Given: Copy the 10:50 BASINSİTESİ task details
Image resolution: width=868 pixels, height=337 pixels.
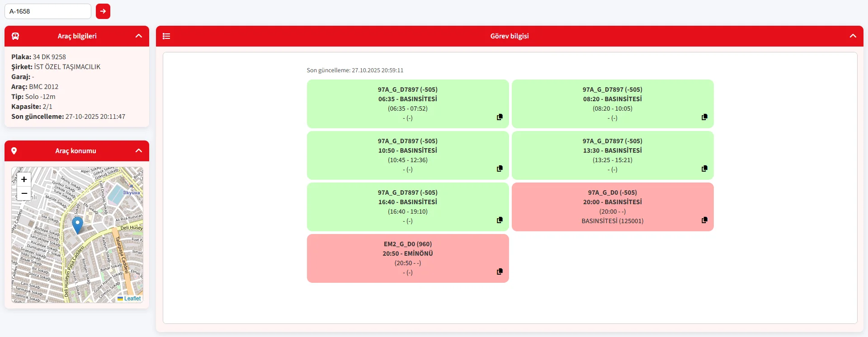Looking at the screenshot, I should [x=500, y=168].
